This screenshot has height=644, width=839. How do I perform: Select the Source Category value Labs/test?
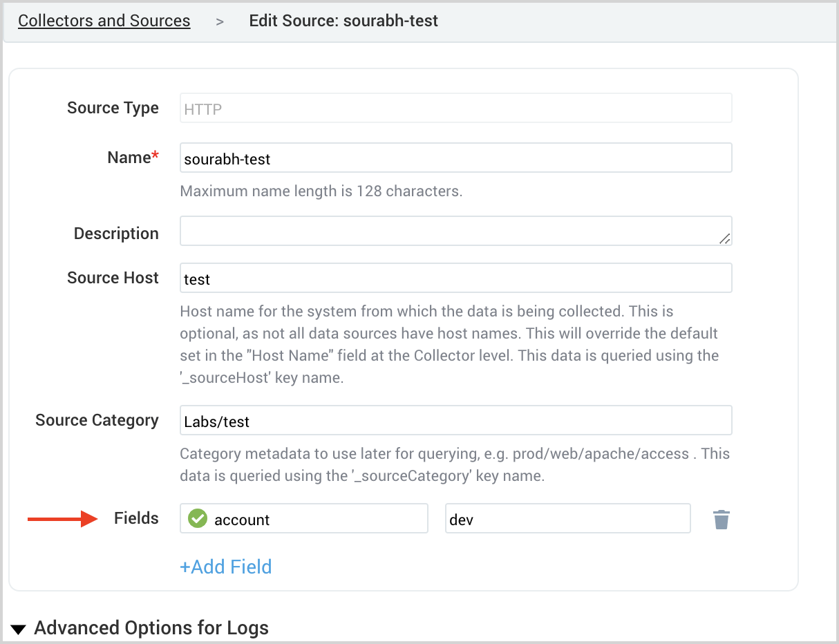pyautogui.click(x=456, y=419)
